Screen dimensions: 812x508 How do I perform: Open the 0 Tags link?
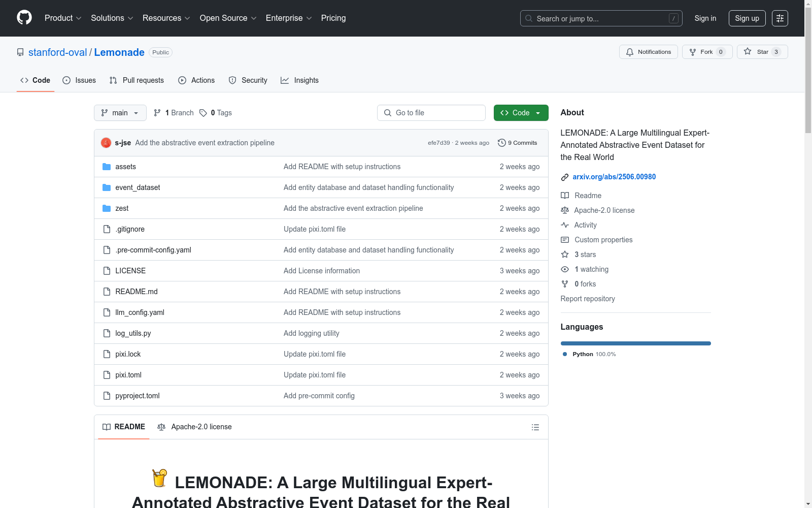(x=216, y=113)
